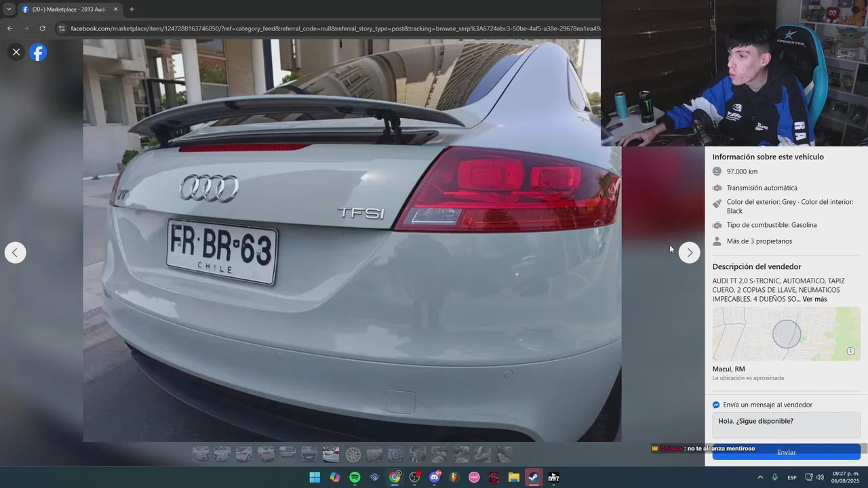Open DayZ from the taskbar
868x488 pixels.
554,477
